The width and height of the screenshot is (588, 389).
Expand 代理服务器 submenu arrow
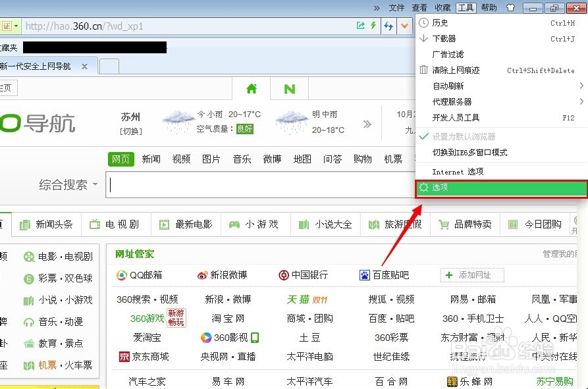[x=581, y=101]
